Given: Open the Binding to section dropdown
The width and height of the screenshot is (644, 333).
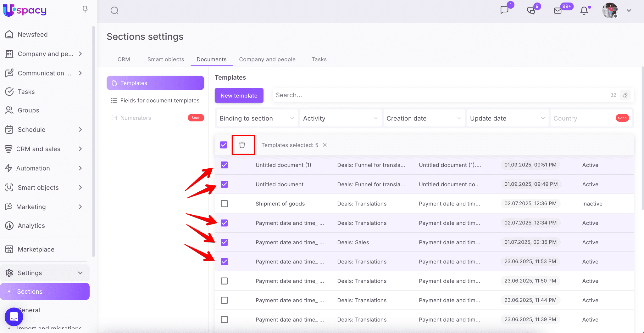Looking at the screenshot, I should tap(257, 118).
